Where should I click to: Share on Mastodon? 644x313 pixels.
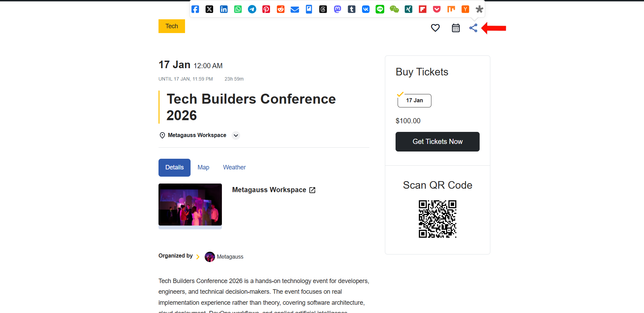[337, 9]
